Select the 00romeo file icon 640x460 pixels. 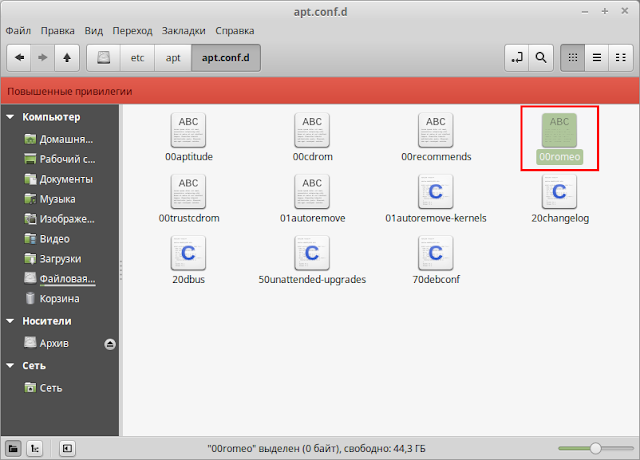click(x=559, y=130)
